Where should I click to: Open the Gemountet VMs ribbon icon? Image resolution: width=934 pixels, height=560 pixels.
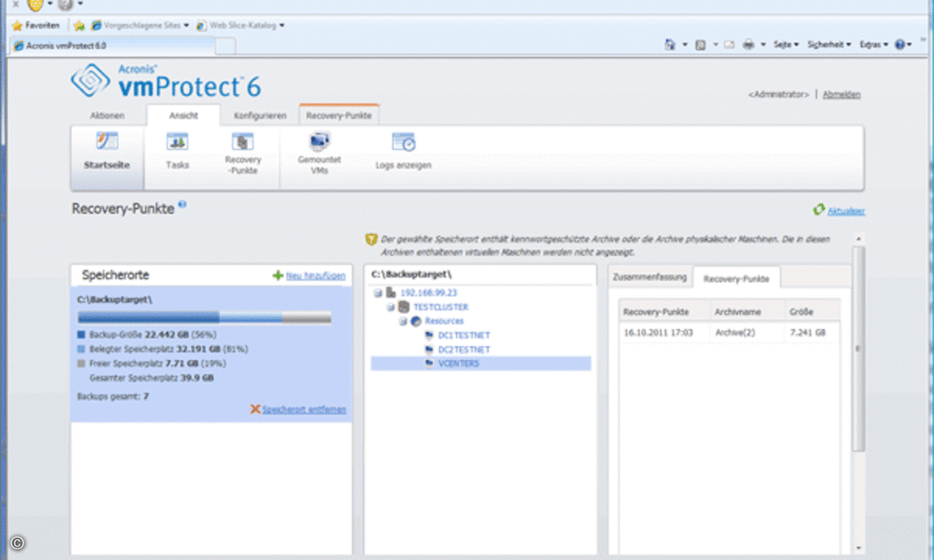coord(320,142)
